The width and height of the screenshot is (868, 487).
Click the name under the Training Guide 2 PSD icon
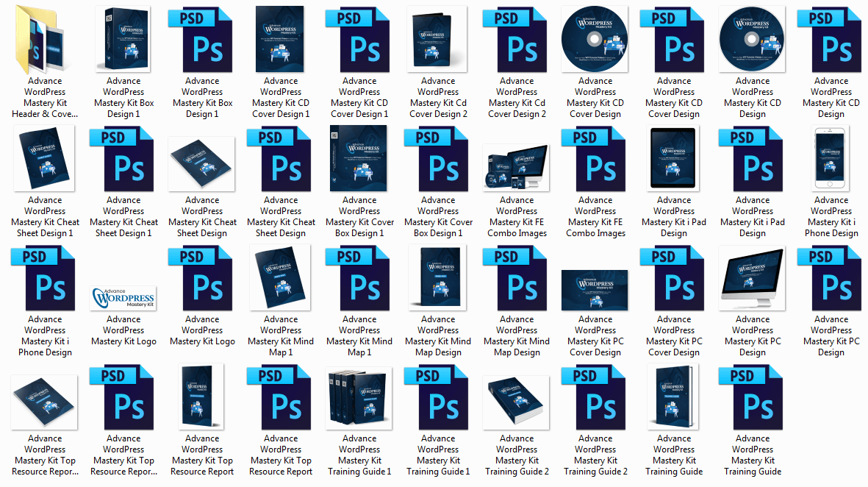595,455
